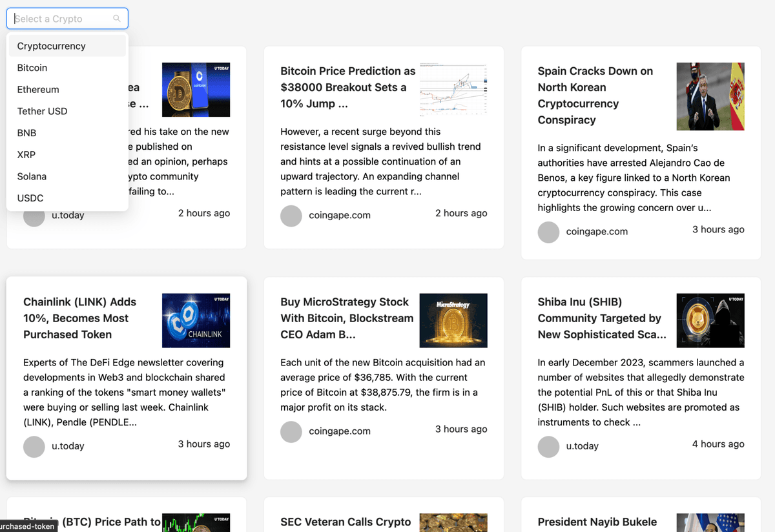775x532 pixels.
Task: Click the flags thumbnail on Nayib Bukele card
Action: pyautogui.click(x=710, y=523)
